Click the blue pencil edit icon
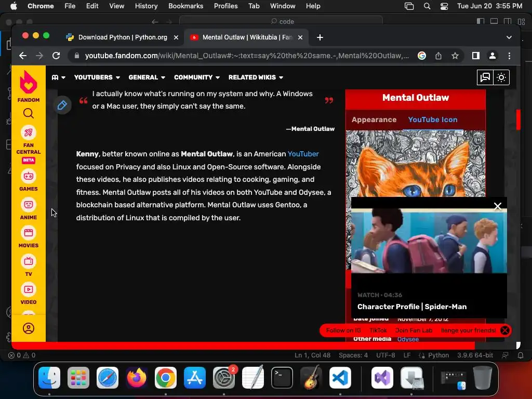This screenshot has width=532, height=399. (62, 105)
